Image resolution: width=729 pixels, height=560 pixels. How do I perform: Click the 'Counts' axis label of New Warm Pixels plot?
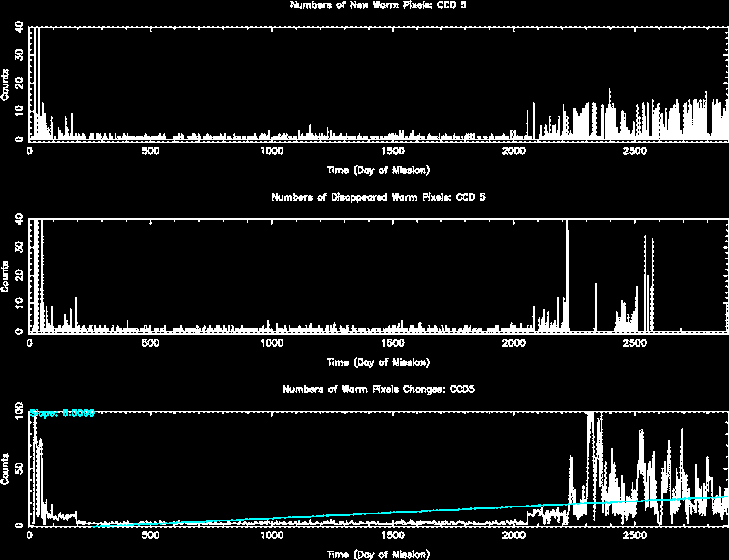coord(4,84)
